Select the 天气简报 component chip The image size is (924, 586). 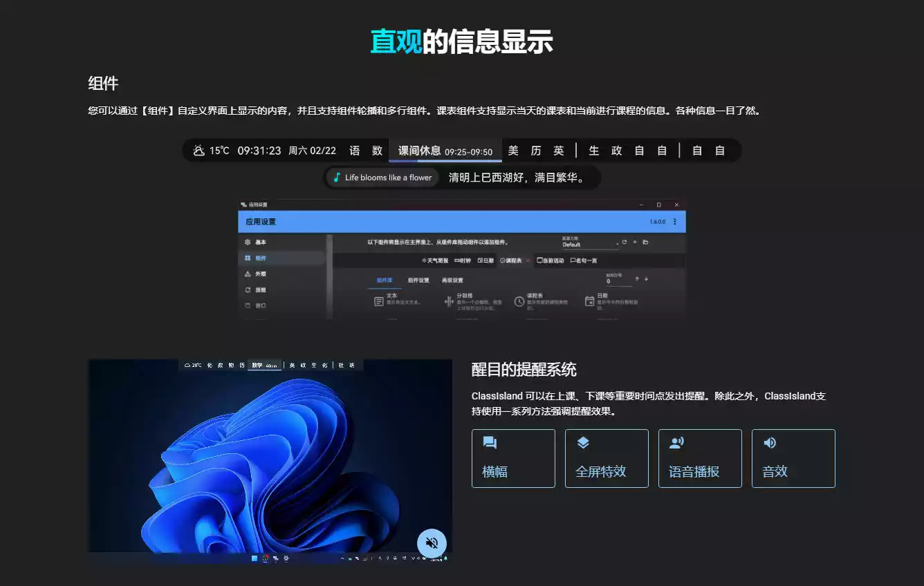click(x=435, y=261)
